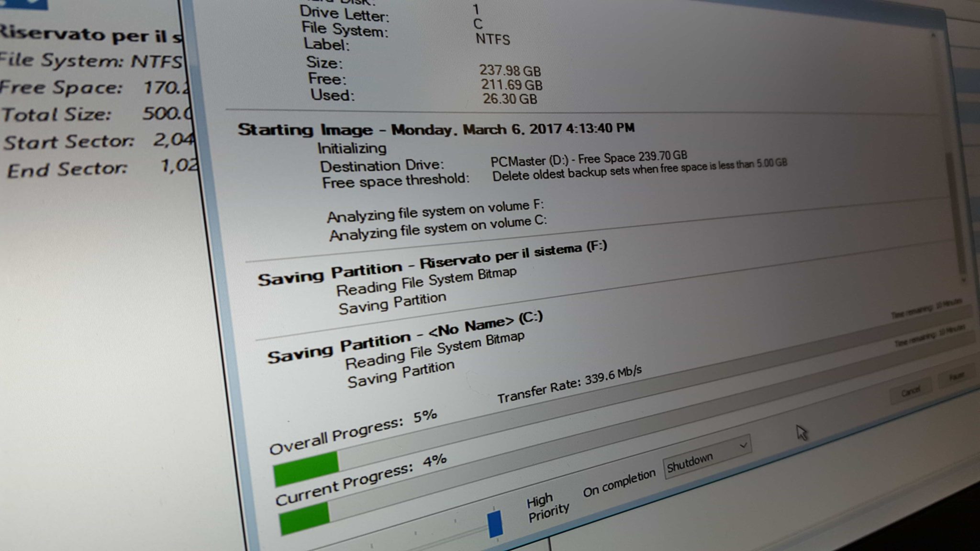
Task: Click 'PCMaster (D:) - Free Space 239.70 GB' text
Action: pos(589,159)
